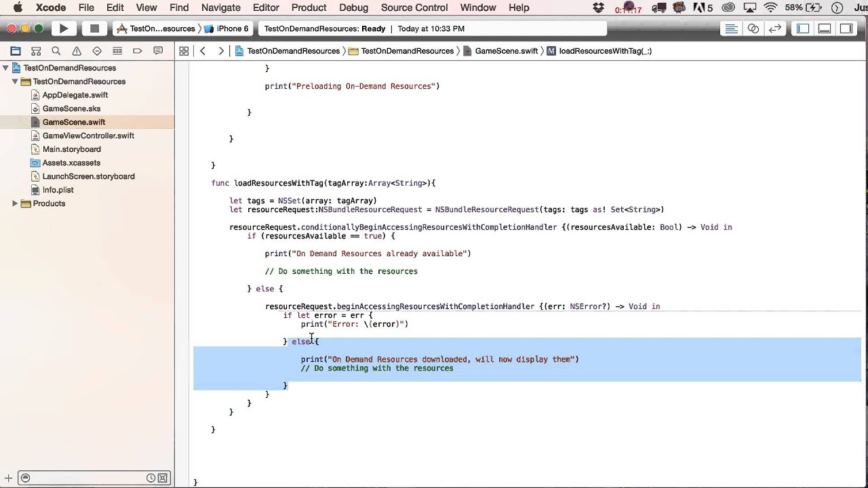Open the Apple menu

tap(18, 7)
